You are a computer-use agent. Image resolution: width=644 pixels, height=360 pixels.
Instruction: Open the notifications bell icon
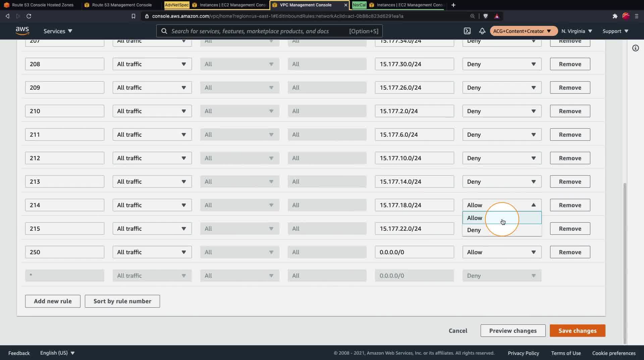(482, 31)
